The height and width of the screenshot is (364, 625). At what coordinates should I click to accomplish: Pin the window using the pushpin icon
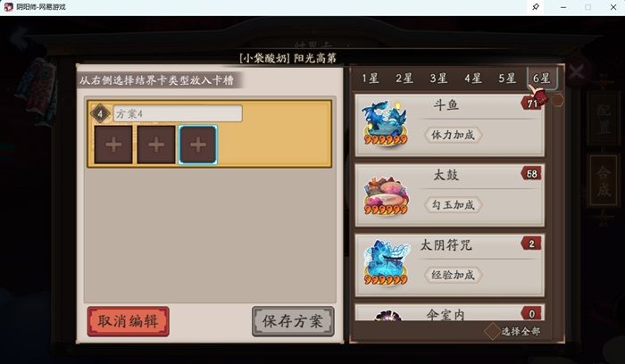pos(536,7)
